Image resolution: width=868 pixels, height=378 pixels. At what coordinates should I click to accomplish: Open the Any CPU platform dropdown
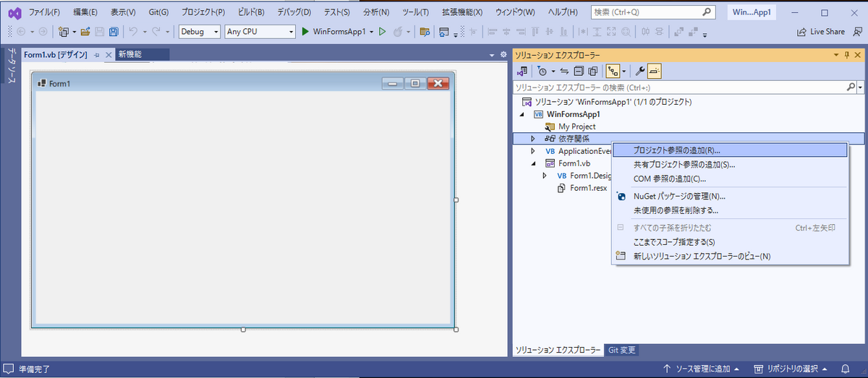pos(260,32)
